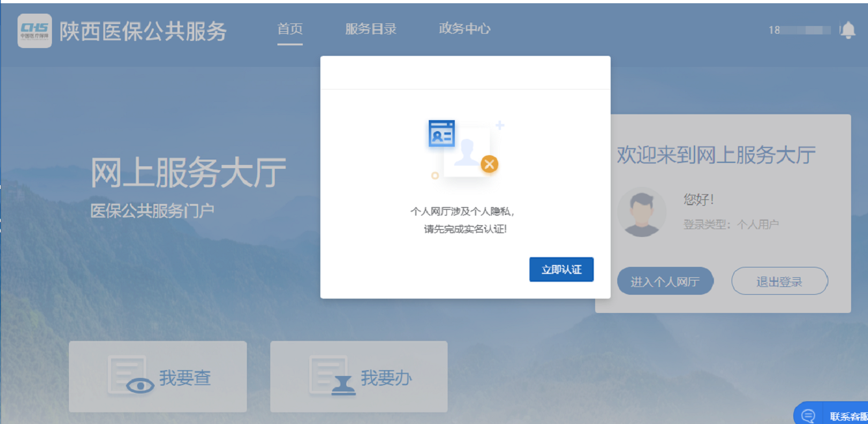The image size is (868, 424).
Task: Switch to the 首页 tab
Action: [290, 29]
